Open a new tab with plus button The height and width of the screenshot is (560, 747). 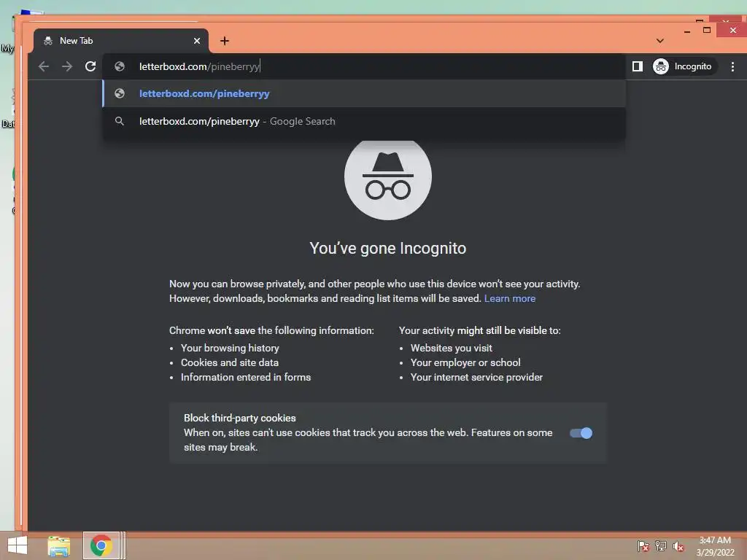click(225, 41)
